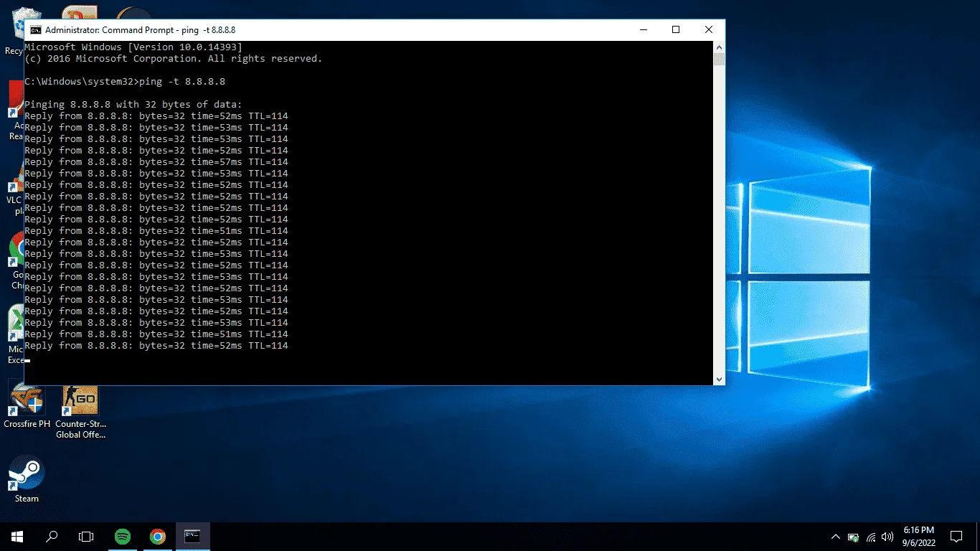
Task: Select the Recycle Bin desktop icon
Action: pos(13,32)
